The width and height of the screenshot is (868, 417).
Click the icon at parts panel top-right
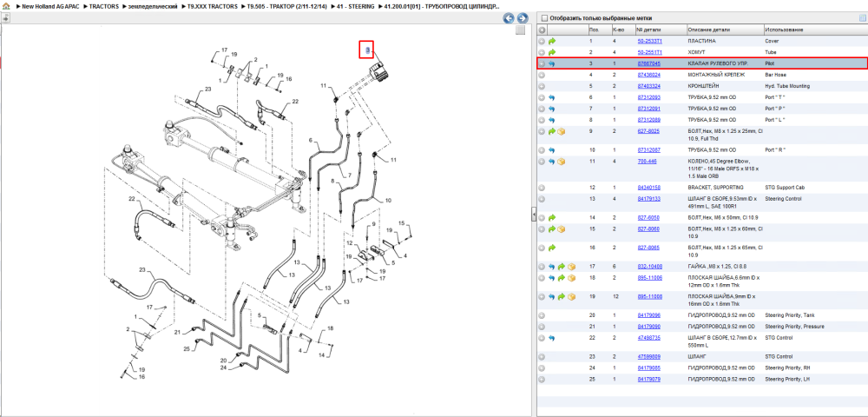[862, 17]
